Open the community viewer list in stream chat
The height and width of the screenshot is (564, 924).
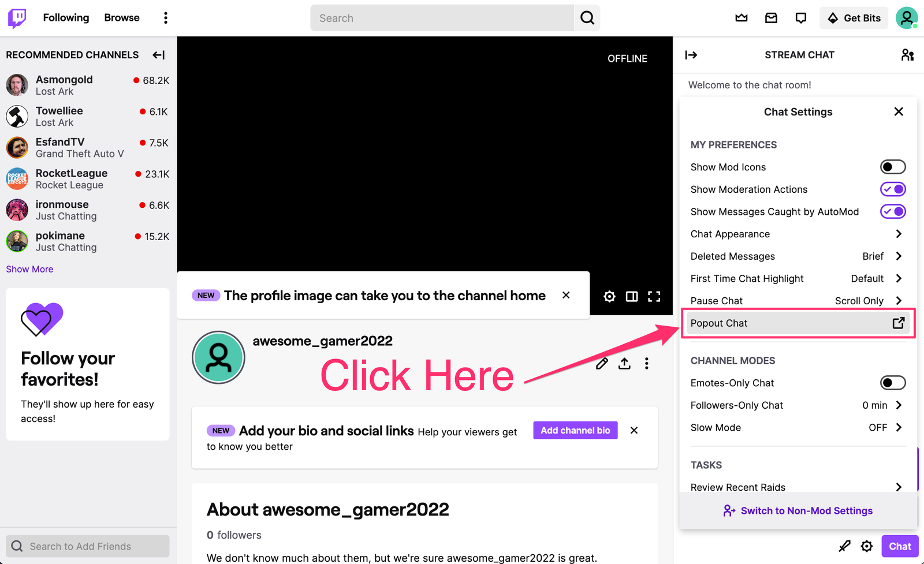click(907, 55)
